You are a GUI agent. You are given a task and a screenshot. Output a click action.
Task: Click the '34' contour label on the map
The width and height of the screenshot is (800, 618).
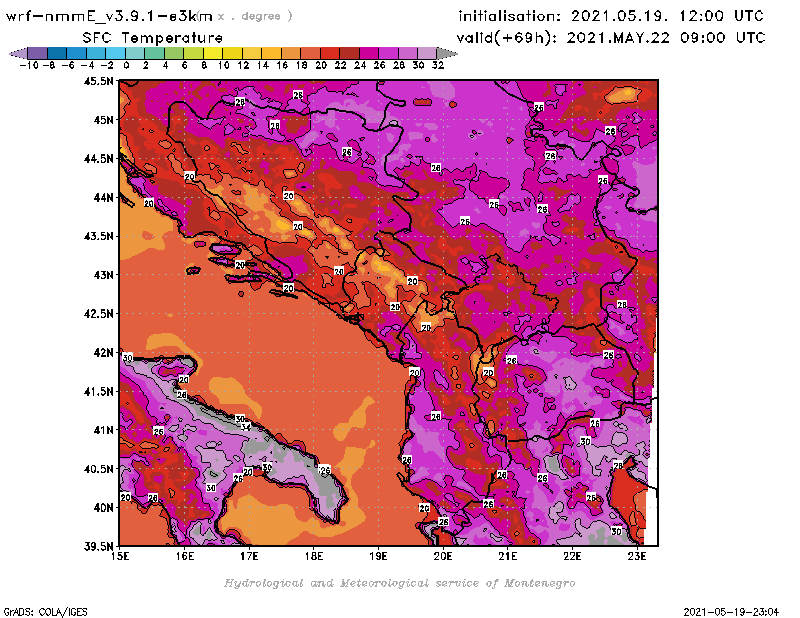coord(246,427)
